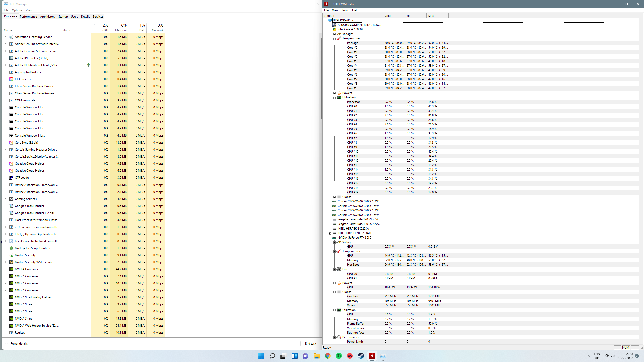Image resolution: width=644 pixels, height=362 pixels.
Task: Open EA app from taskbar
Action: coord(350,356)
